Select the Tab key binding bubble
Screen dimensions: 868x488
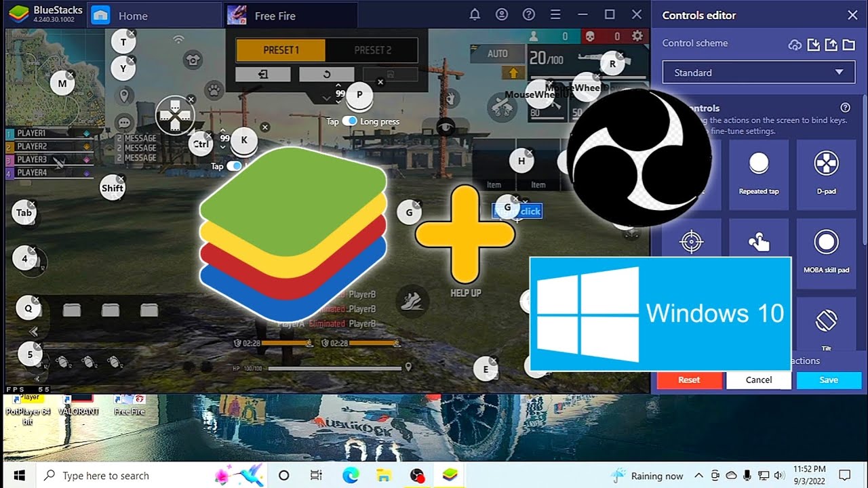(24, 213)
